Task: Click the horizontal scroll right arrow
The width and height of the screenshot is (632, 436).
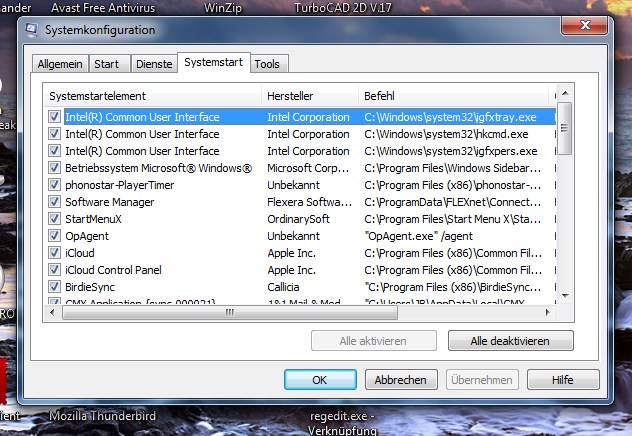Action: [x=547, y=312]
